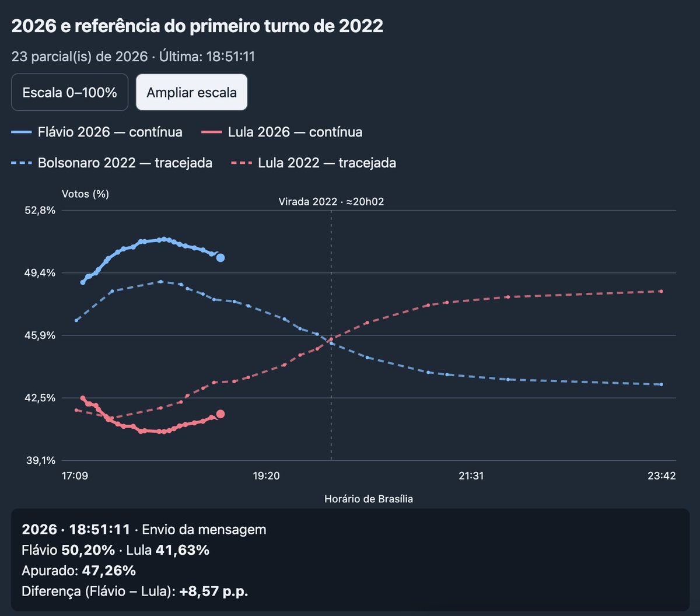The height and width of the screenshot is (616, 700).
Task: Select the large latest Flávio 2026 data point
Action: 220,258
